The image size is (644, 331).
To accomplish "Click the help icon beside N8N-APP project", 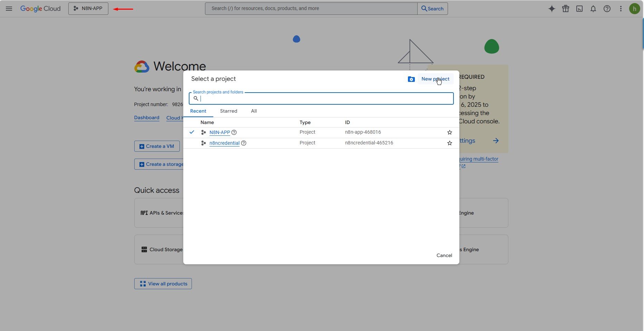I will tap(234, 132).
